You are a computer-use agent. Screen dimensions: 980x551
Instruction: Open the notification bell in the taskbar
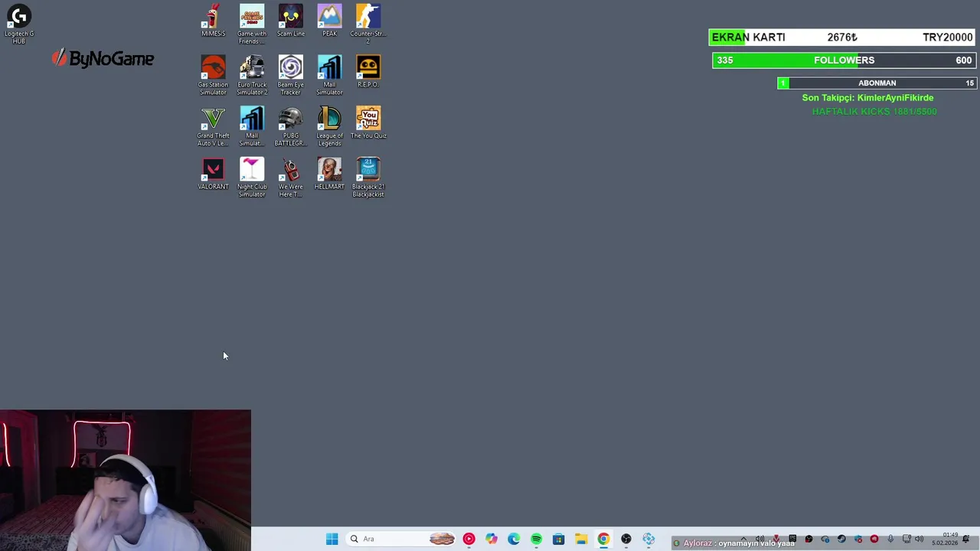(966, 539)
